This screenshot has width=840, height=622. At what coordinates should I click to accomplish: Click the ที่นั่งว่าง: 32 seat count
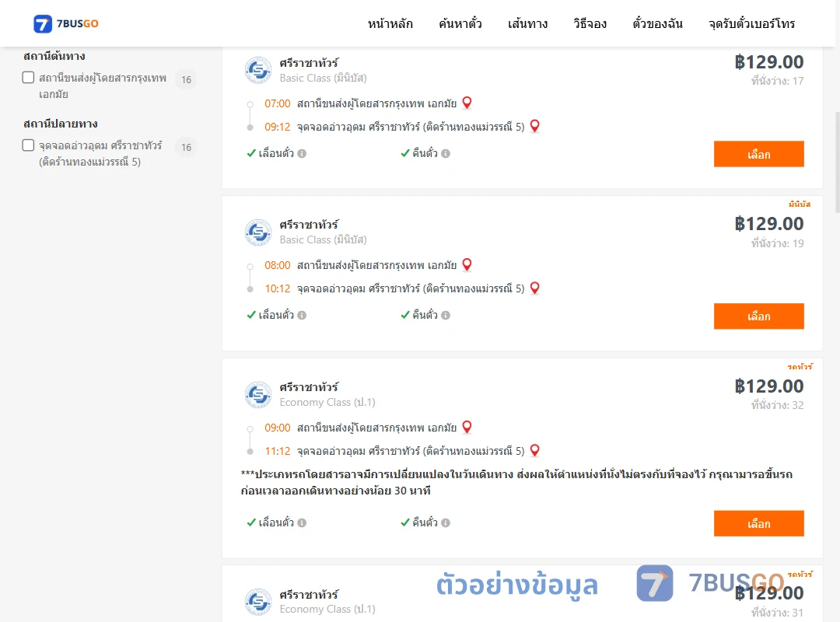point(777,405)
